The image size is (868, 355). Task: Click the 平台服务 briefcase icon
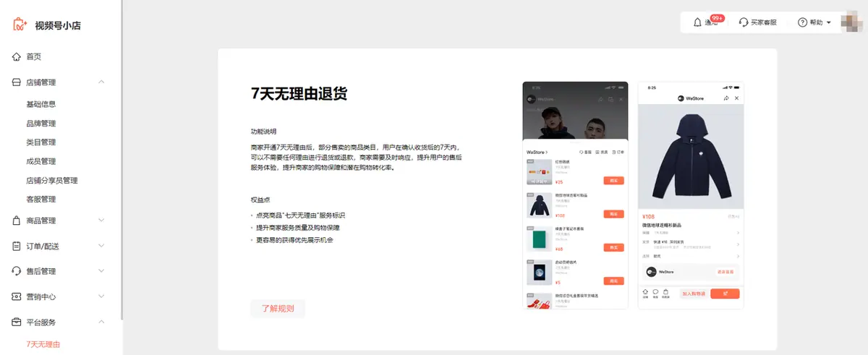[x=17, y=322]
